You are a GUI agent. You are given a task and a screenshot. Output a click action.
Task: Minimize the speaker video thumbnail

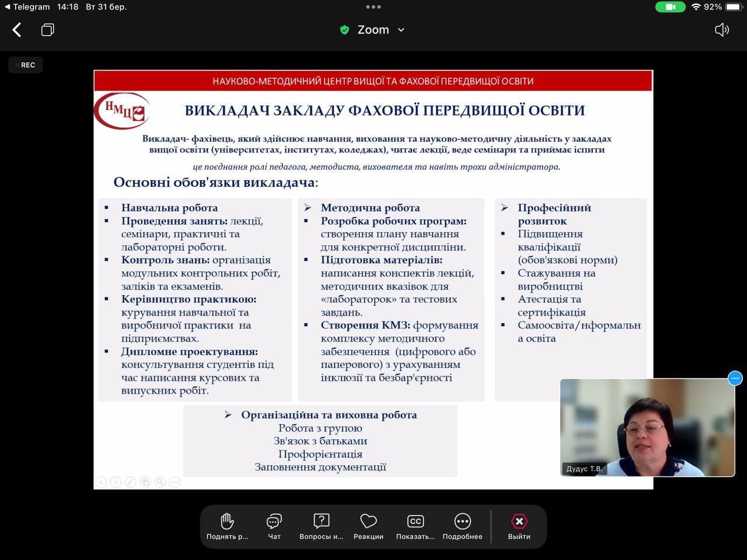pos(735,379)
